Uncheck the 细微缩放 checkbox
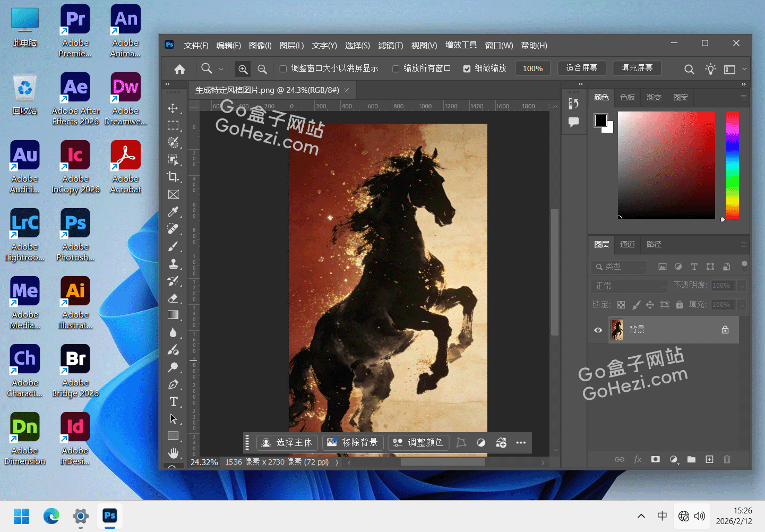Image resolution: width=765 pixels, height=532 pixels. [467, 68]
